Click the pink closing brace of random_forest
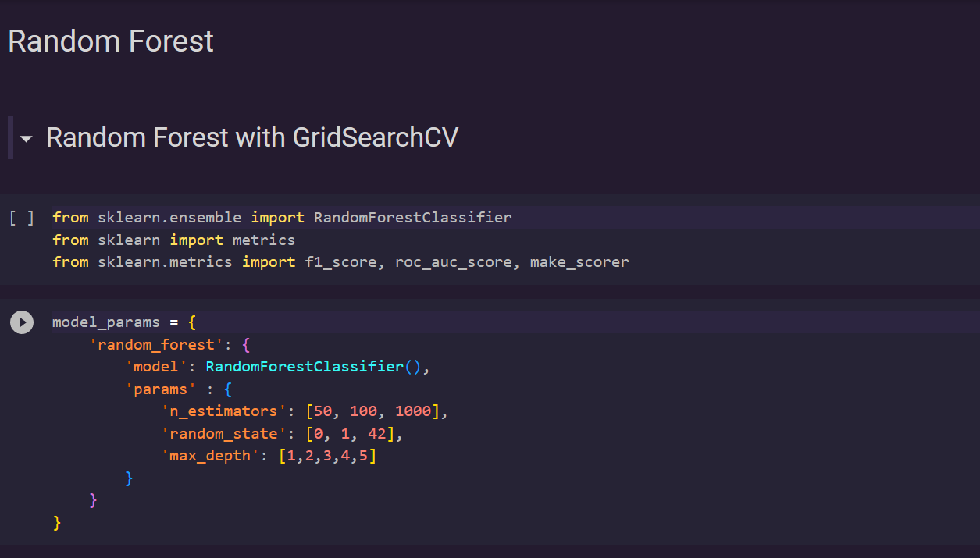This screenshot has width=980, height=558. (93, 499)
